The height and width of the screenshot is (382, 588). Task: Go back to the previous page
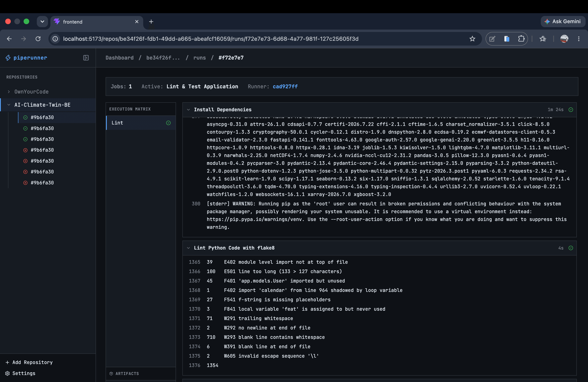pos(9,39)
